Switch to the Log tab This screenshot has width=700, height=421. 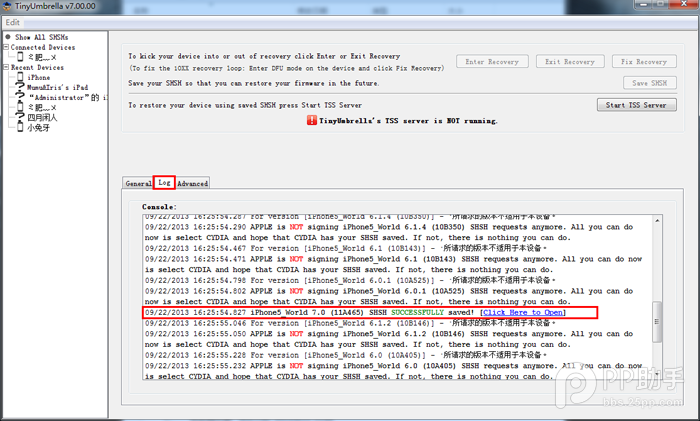point(164,182)
